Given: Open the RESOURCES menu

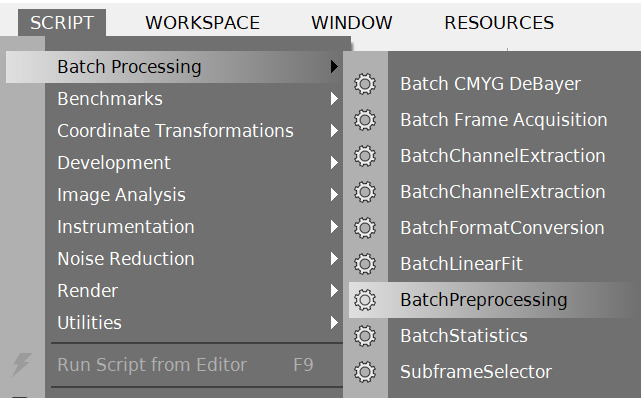Looking at the screenshot, I should pos(499,23).
